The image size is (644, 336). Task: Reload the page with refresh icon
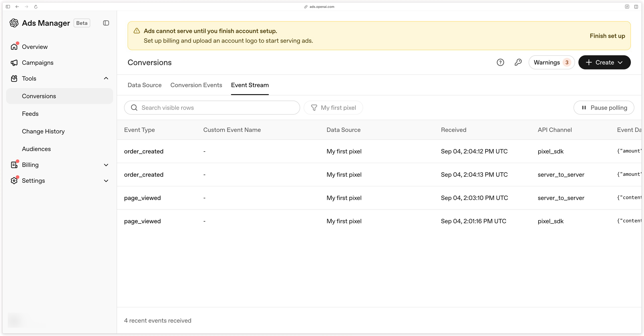pyautogui.click(x=36, y=7)
